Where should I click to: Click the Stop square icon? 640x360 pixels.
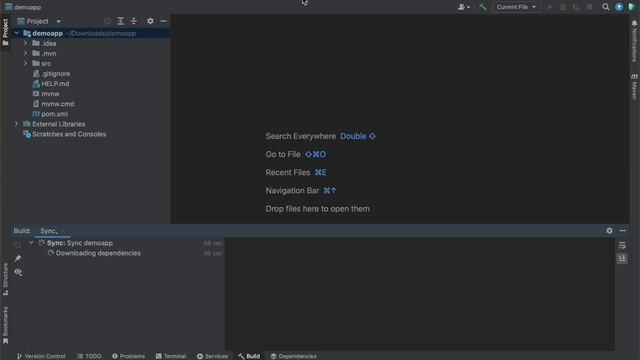(589, 7)
